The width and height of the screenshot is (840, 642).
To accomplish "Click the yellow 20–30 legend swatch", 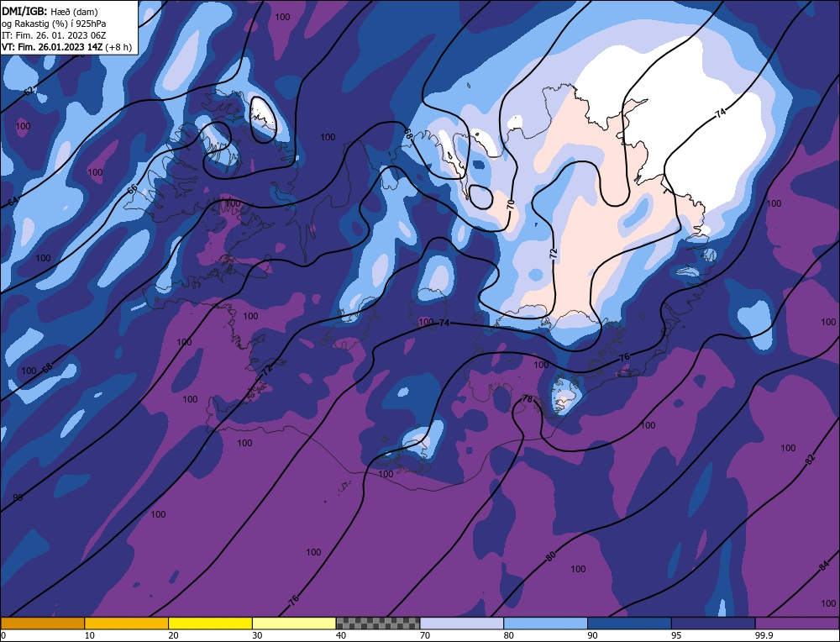I will (x=210, y=623).
